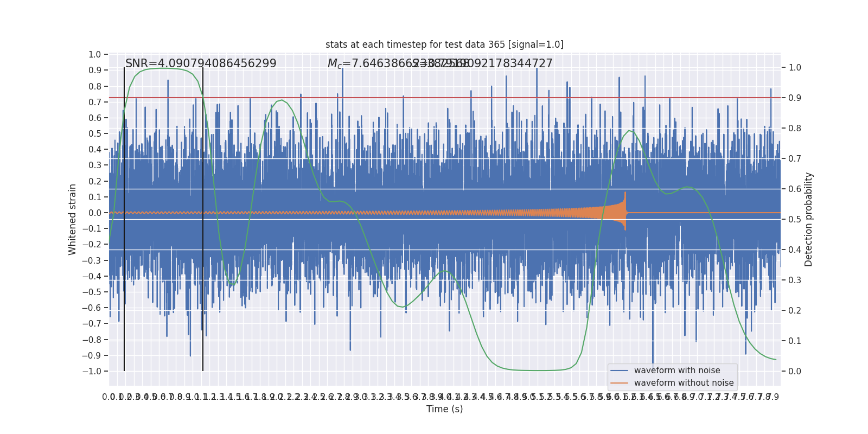
Task: Click the 0.1 tick on right axis
Action: coord(795,341)
